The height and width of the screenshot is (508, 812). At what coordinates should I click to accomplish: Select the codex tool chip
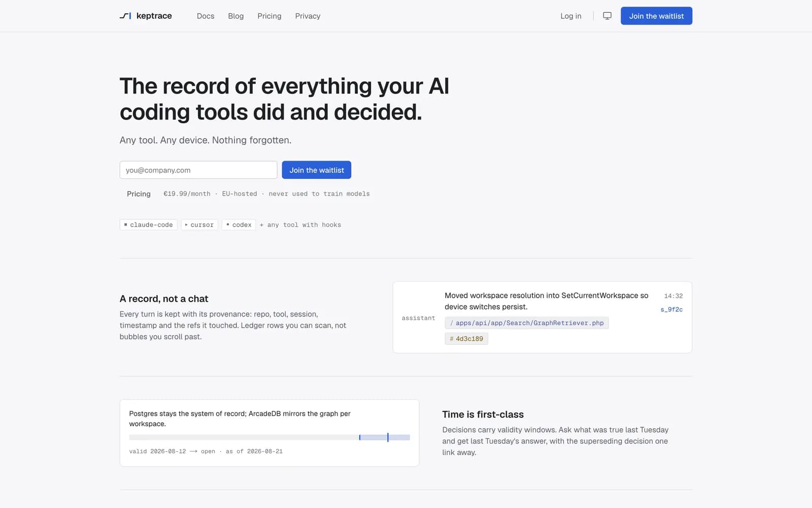(x=239, y=225)
